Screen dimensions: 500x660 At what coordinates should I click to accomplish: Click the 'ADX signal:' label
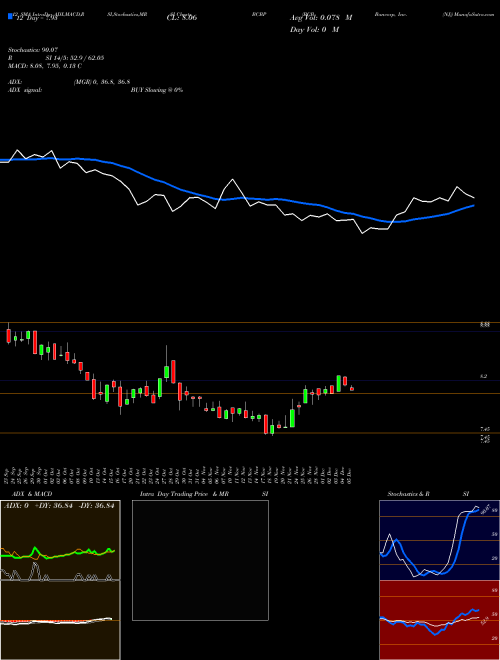tap(25, 90)
